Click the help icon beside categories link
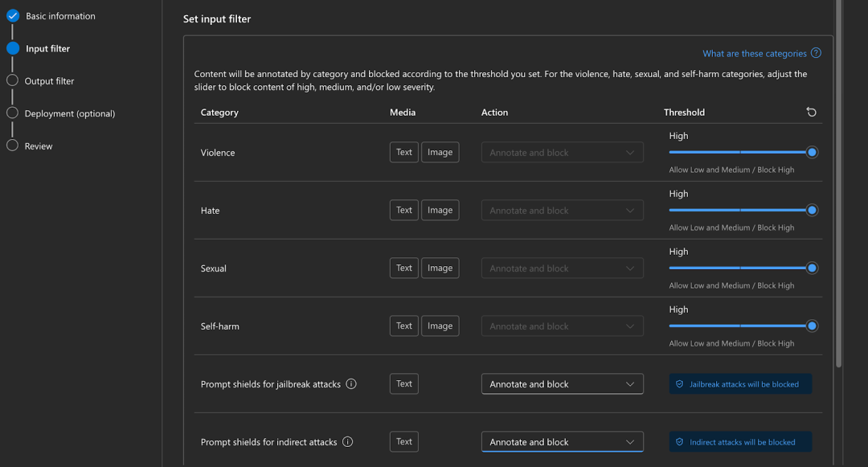Screen dimensions: 868x467 pyautogui.click(x=816, y=53)
